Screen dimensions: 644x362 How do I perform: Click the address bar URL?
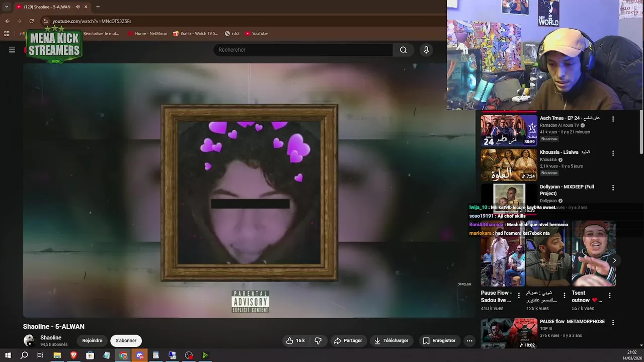[x=92, y=21]
